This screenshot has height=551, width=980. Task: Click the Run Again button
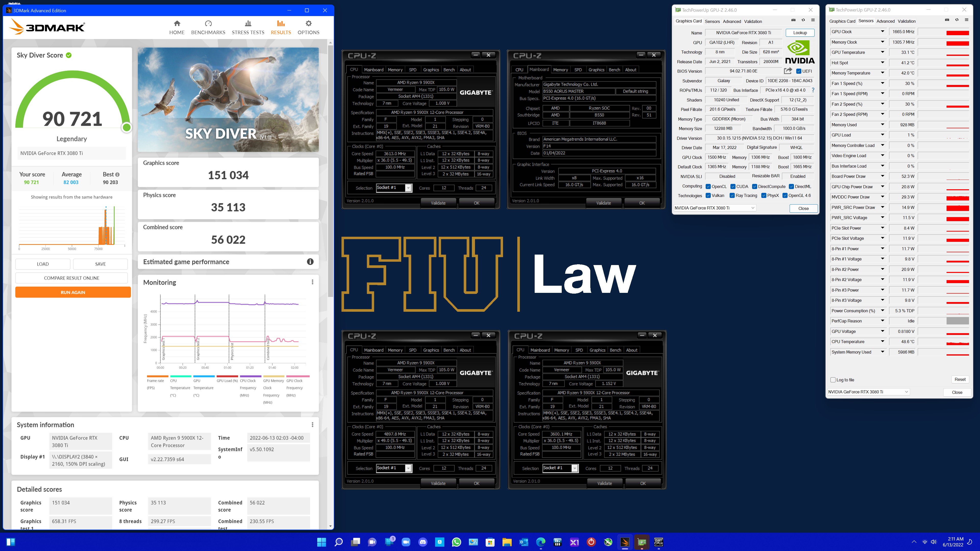coord(73,292)
